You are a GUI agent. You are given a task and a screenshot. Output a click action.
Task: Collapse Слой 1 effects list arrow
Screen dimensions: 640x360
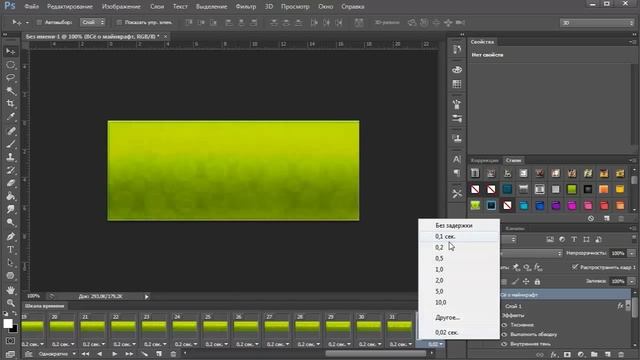click(x=628, y=306)
